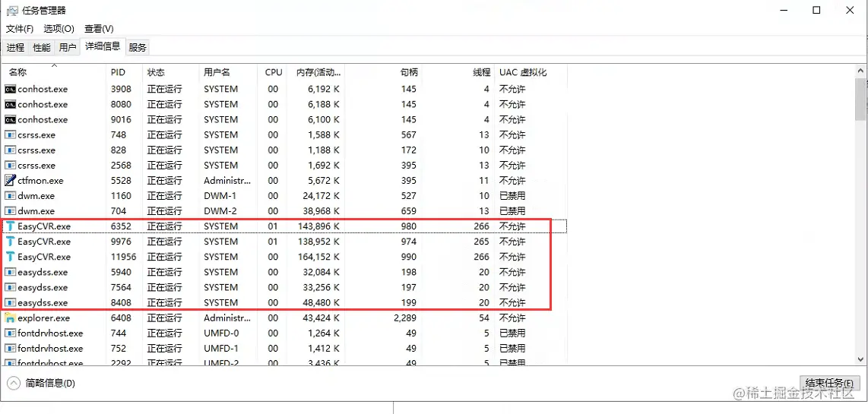The width and height of the screenshot is (868, 414).
Task: Click icon of dwm.exe PID 704
Action: pos(10,211)
